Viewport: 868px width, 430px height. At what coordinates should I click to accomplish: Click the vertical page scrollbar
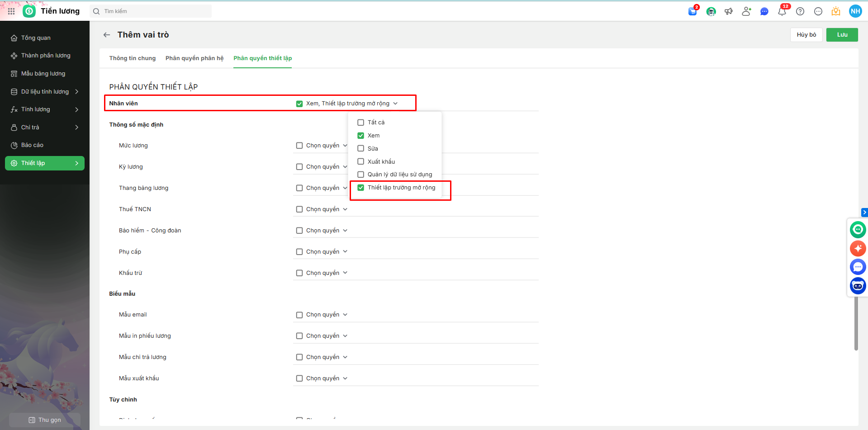(x=856, y=323)
